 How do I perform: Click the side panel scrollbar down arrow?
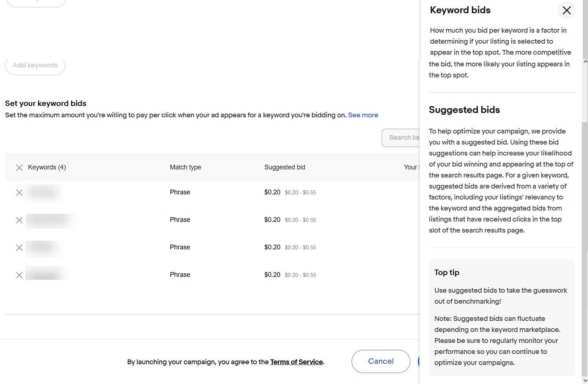585,380
